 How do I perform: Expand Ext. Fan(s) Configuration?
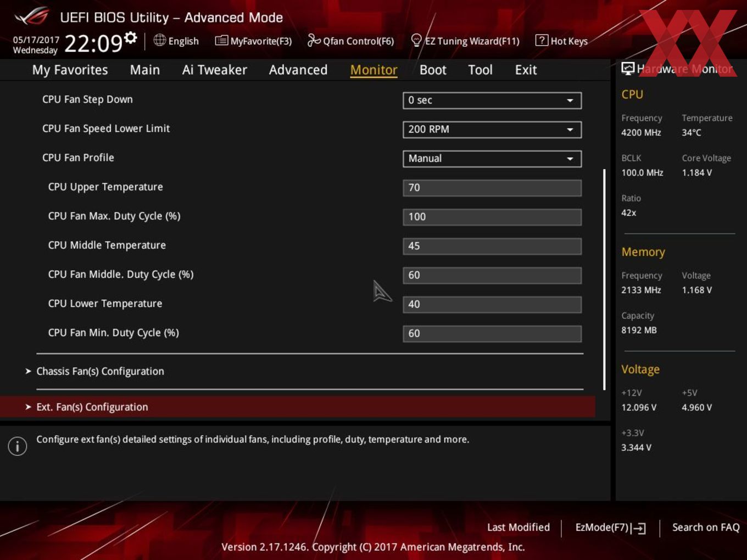298,407
